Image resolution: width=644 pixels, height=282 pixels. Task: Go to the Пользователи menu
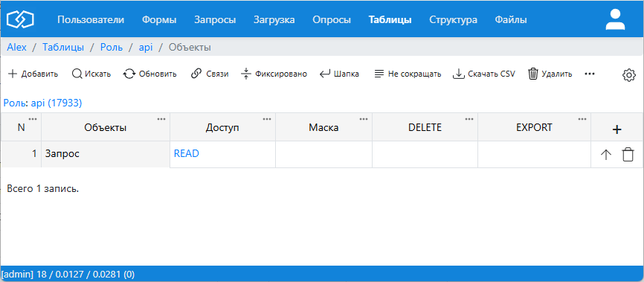pyautogui.click(x=91, y=20)
